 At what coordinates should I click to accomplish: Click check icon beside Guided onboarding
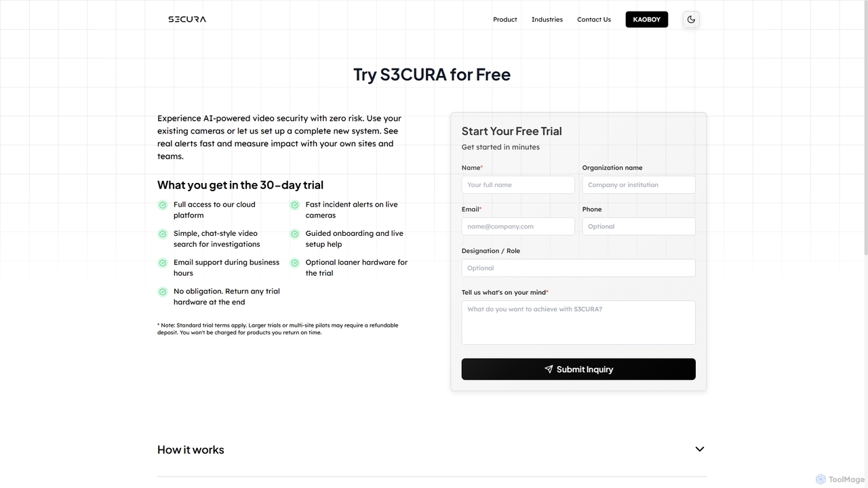pos(295,234)
